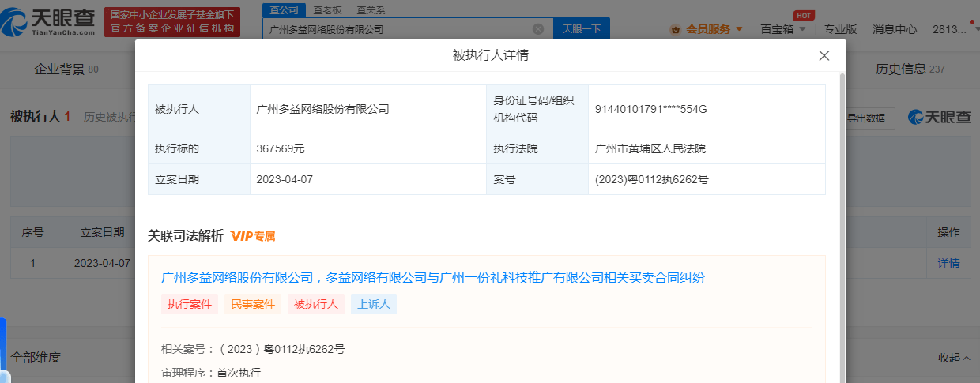Select the 查老板 search tab
Image resolution: width=980 pixels, height=383 pixels.
tap(327, 9)
